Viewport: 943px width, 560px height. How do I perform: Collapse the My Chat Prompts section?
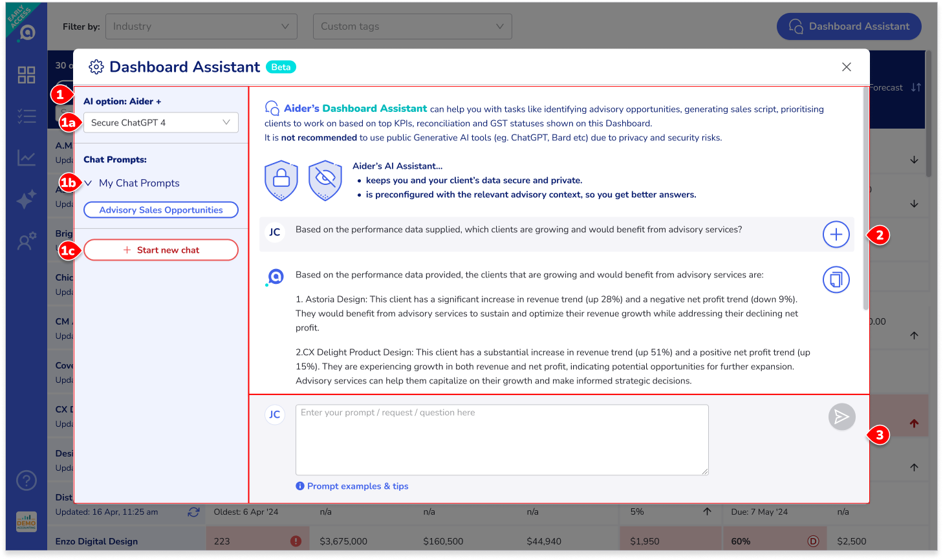pyautogui.click(x=89, y=184)
